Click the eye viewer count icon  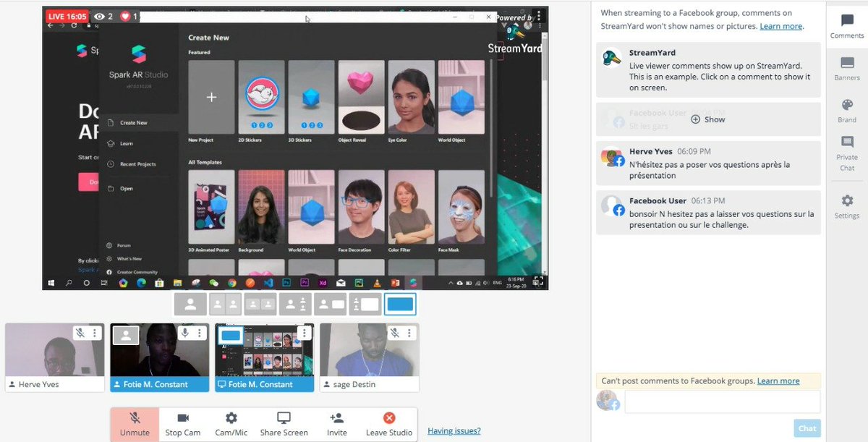tap(98, 16)
